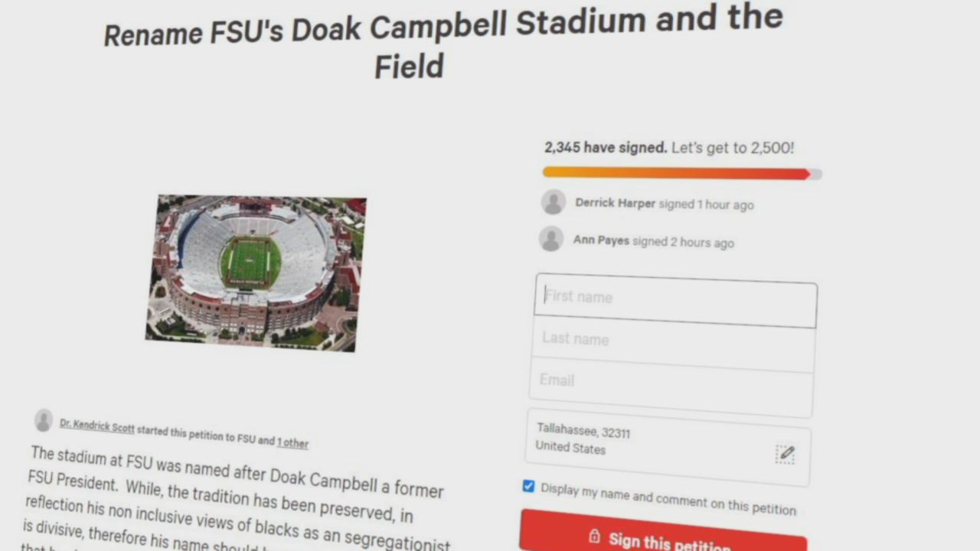Open the '1 other' recipients link
Viewport: 980px width, 551px height.
pos(292,442)
